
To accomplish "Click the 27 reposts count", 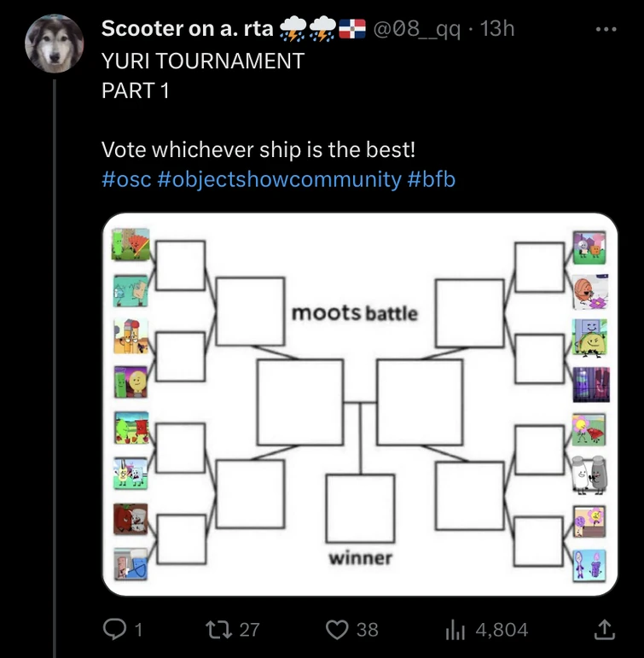I will click(x=248, y=630).
